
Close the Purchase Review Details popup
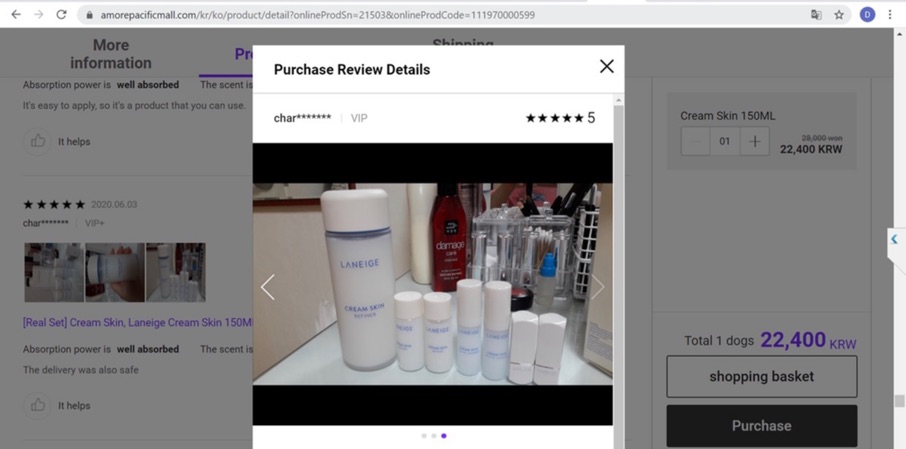click(606, 67)
